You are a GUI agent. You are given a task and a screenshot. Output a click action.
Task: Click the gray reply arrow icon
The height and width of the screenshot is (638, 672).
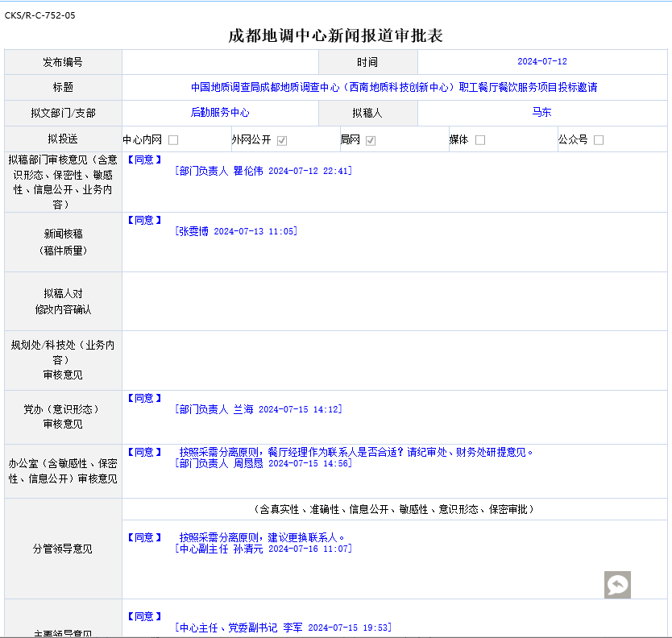[617, 585]
